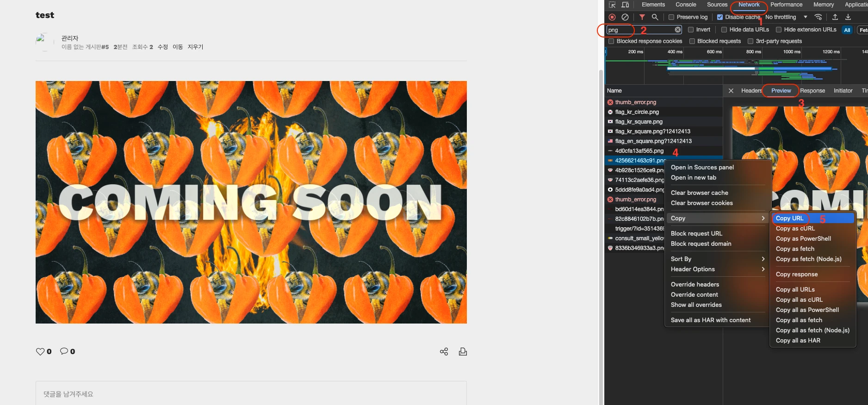The image size is (868, 405).
Task: Click the 지우기 delete link
Action: pyautogui.click(x=195, y=47)
